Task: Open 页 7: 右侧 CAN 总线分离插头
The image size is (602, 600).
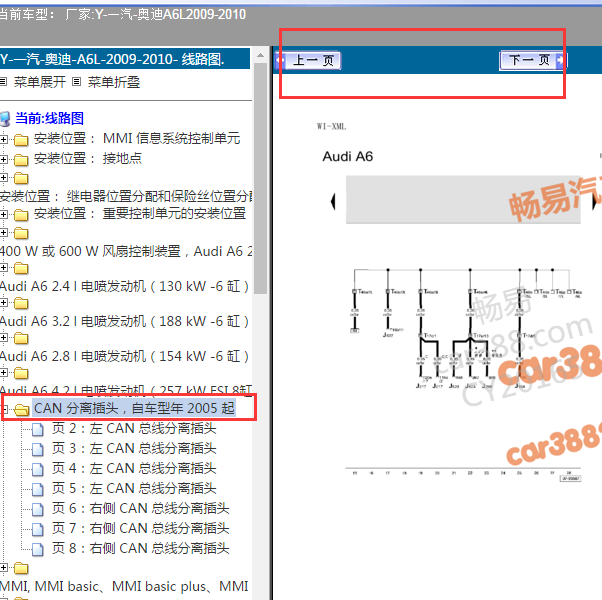Action: pos(141,528)
